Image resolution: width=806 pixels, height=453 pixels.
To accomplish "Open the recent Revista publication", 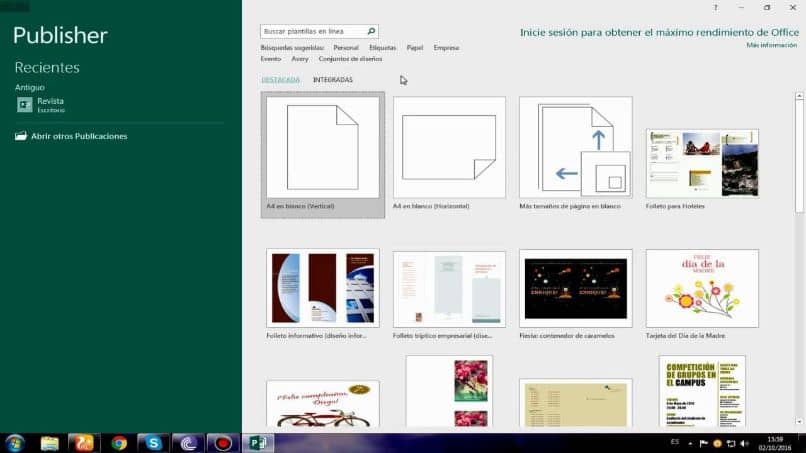I will 50,104.
